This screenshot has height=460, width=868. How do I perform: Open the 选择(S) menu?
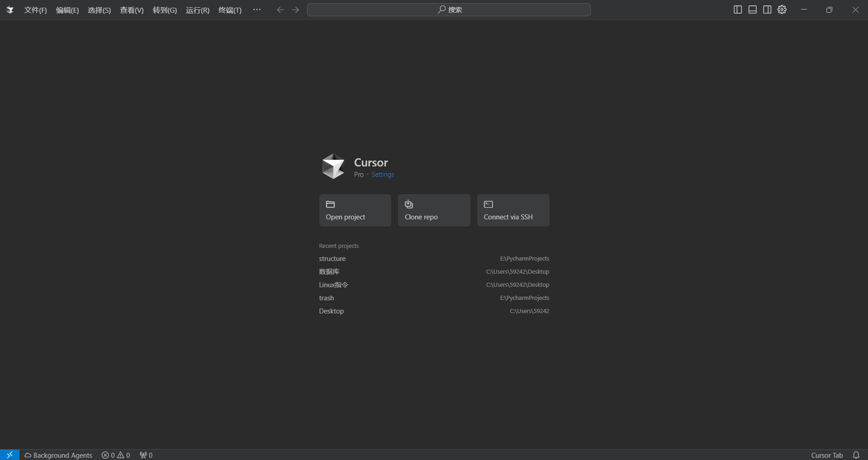pos(99,10)
